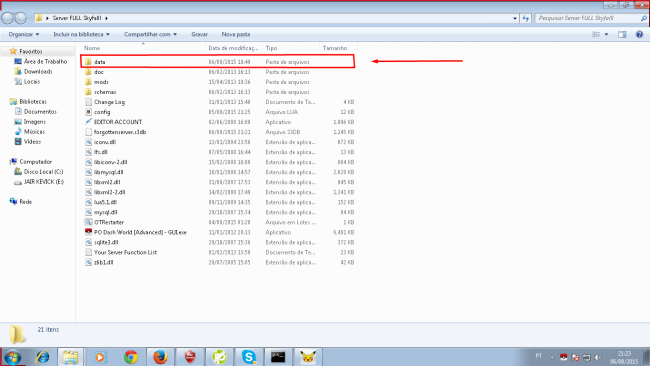
Task: Change the view layout icon
Action: click(x=596, y=34)
